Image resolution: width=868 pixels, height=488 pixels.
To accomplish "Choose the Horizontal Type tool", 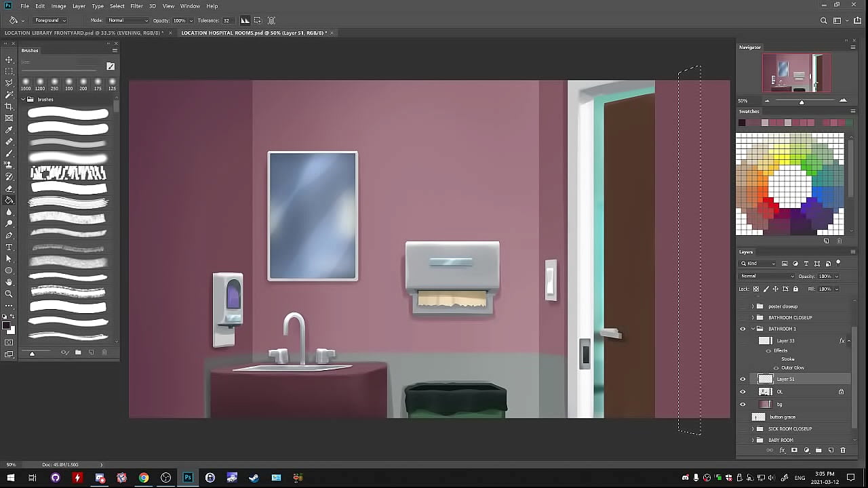I will point(9,247).
